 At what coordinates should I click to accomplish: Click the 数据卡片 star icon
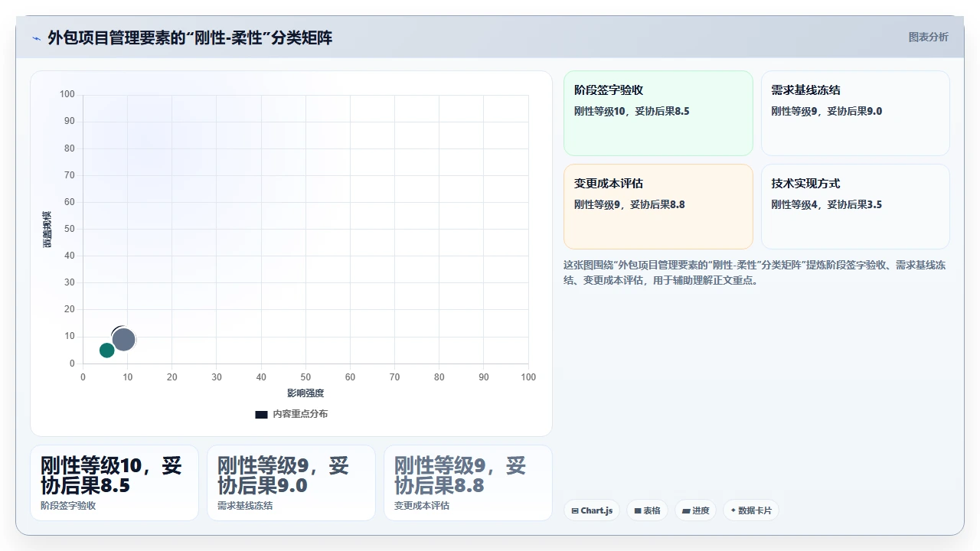tap(733, 510)
